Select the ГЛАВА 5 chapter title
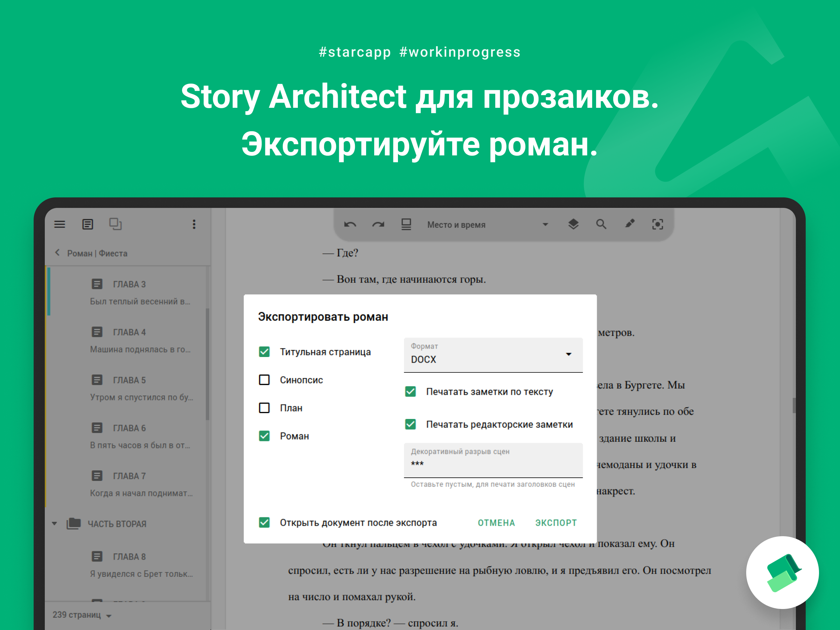 click(129, 380)
